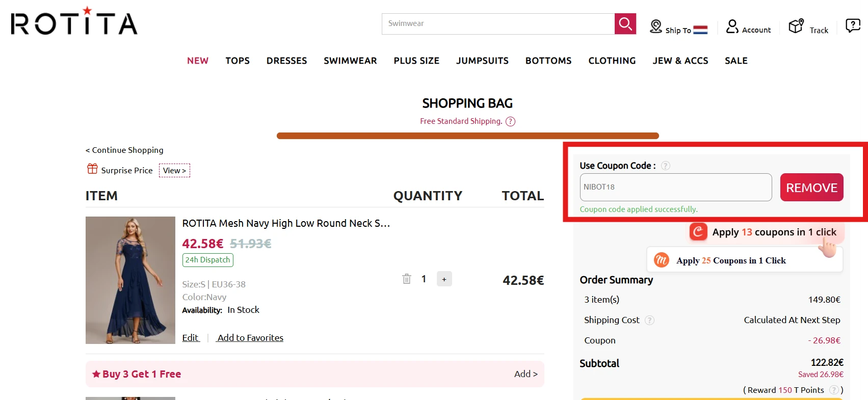Open the PLUS SIZE menu

tap(416, 61)
